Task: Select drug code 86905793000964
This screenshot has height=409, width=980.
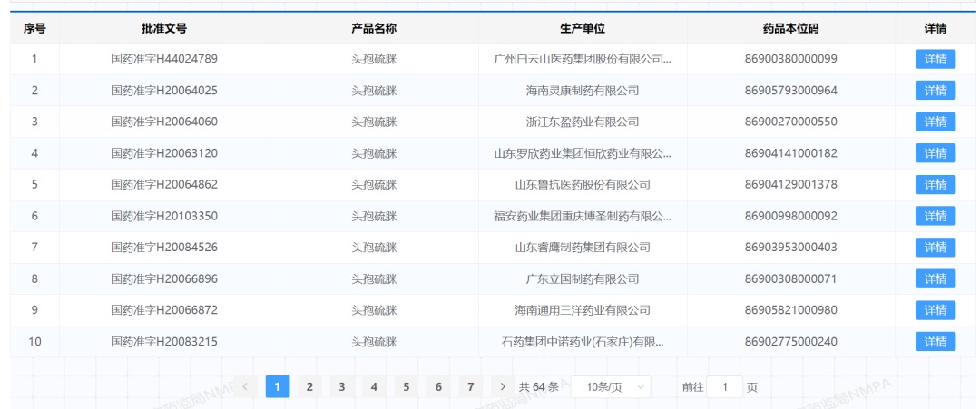Action: [790, 91]
